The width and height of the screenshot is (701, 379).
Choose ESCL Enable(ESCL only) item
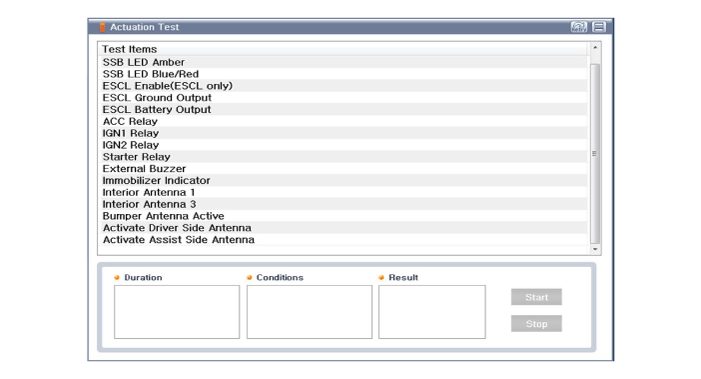pos(342,86)
